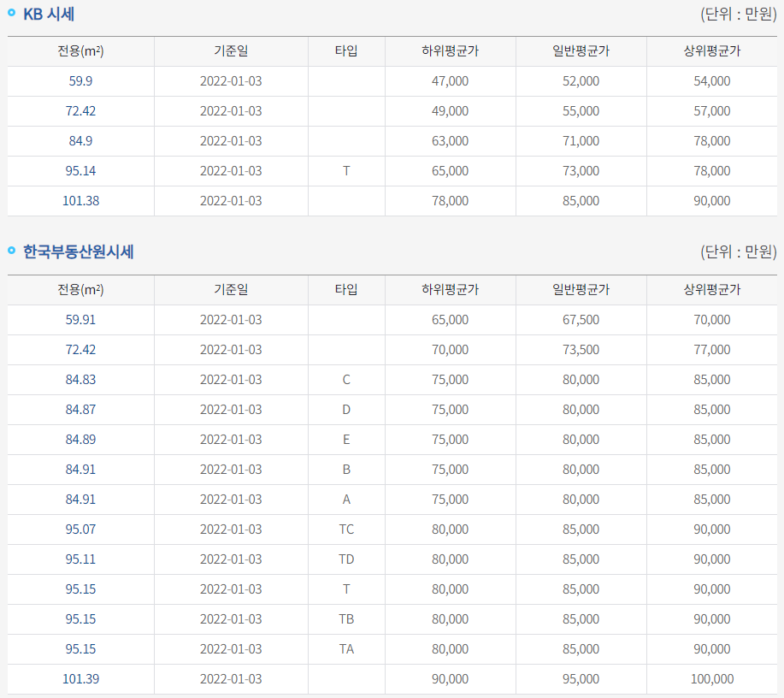Click type T in the KB 시세 table
This screenshot has height=698, width=784.
(346, 171)
